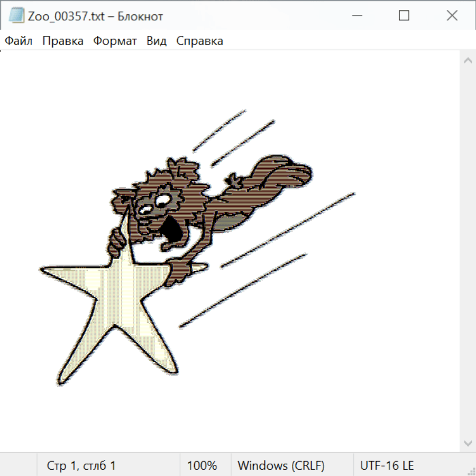The height and width of the screenshot is (476, 476).
Task: Maximize the Блокнот window
Action: point(404,16)
